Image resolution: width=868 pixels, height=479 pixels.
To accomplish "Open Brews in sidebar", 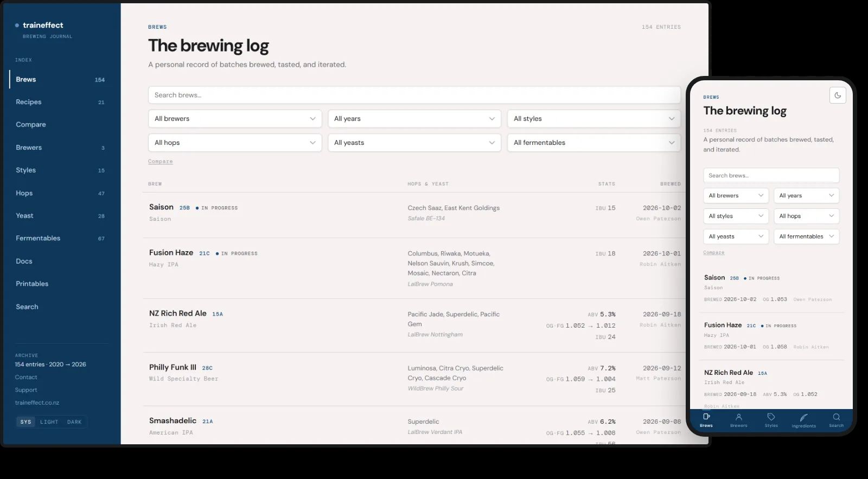I will click(60, 79).
